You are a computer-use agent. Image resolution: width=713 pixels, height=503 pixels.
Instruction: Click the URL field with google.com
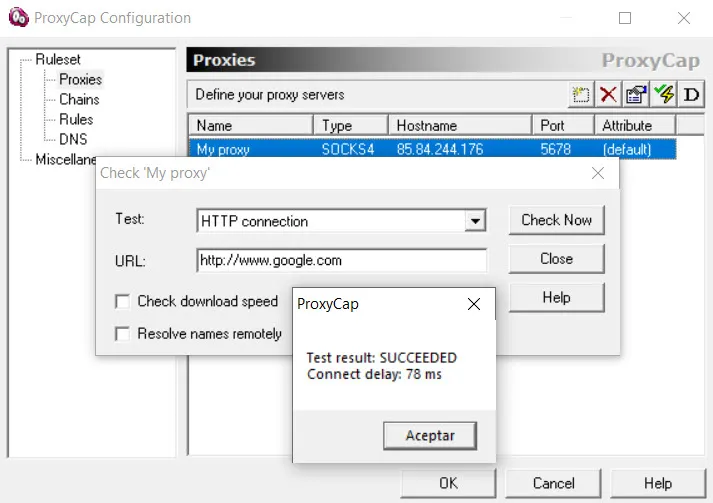341,261
